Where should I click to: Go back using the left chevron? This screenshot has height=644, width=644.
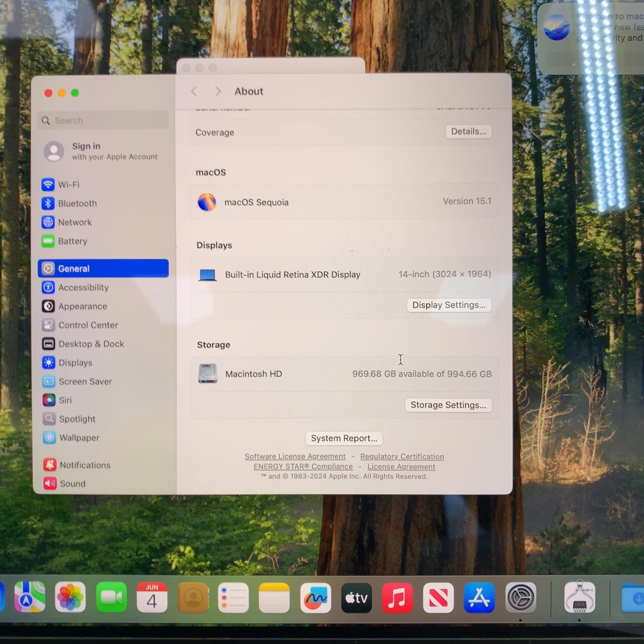pyautogui.click(x=194, y=91)
